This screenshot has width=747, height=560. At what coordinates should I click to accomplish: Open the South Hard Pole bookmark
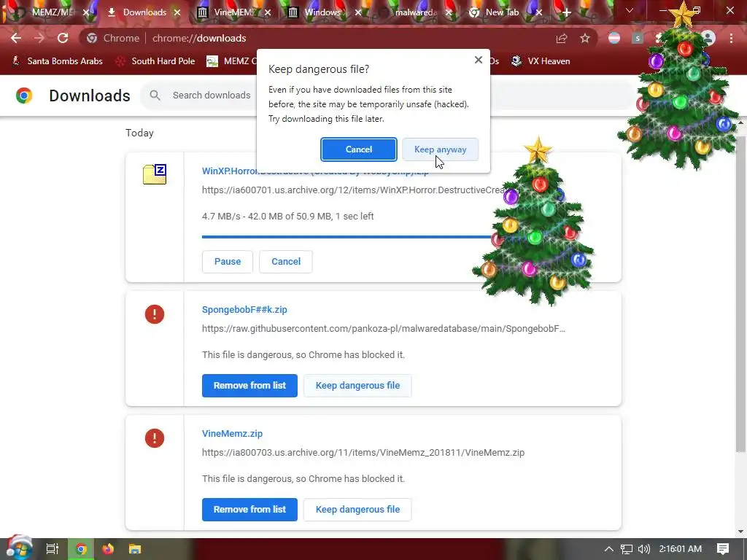(155, 61)
